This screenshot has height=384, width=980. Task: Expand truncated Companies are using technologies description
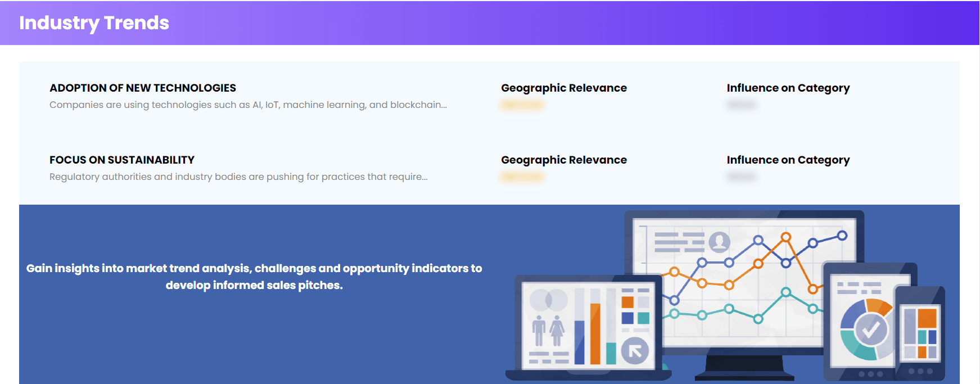248,105
